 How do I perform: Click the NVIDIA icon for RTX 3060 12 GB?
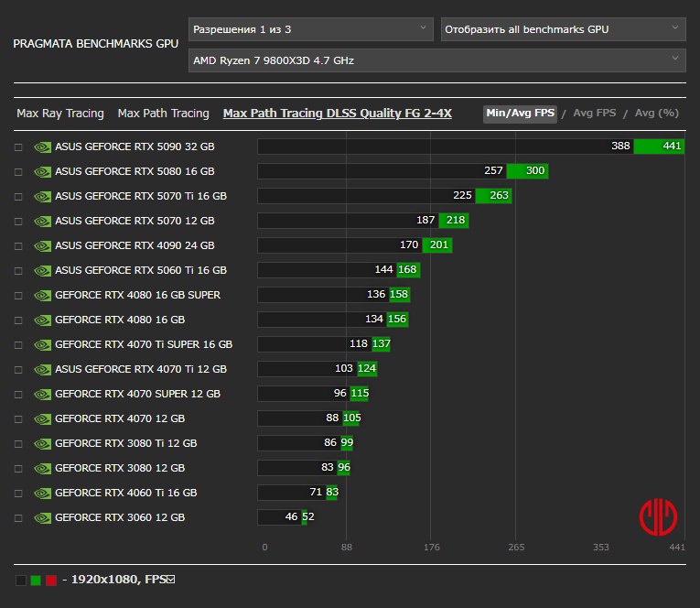(x=42, y=517)
